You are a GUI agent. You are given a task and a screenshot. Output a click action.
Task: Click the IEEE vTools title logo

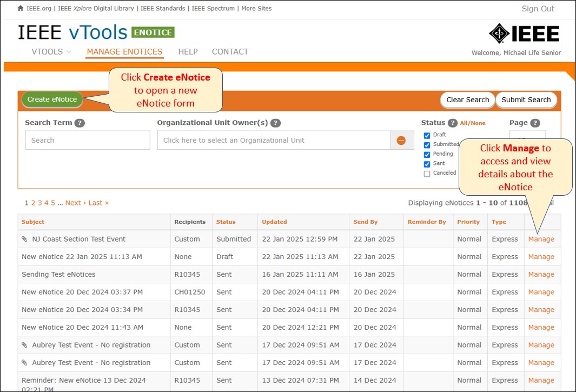tap(72, 32)
